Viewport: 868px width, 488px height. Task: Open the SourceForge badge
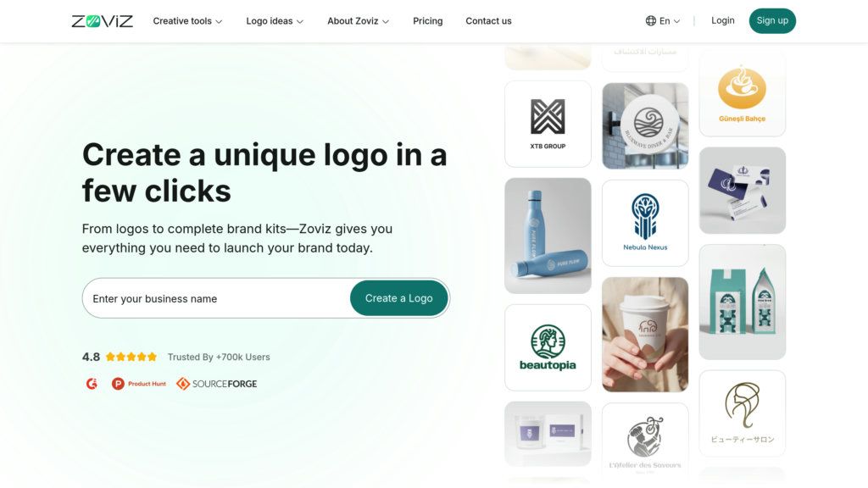[216, 384]
